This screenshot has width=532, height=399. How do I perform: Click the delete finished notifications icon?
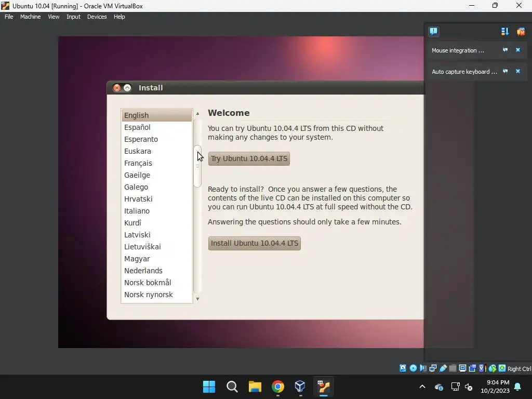[x=521, y=32]
